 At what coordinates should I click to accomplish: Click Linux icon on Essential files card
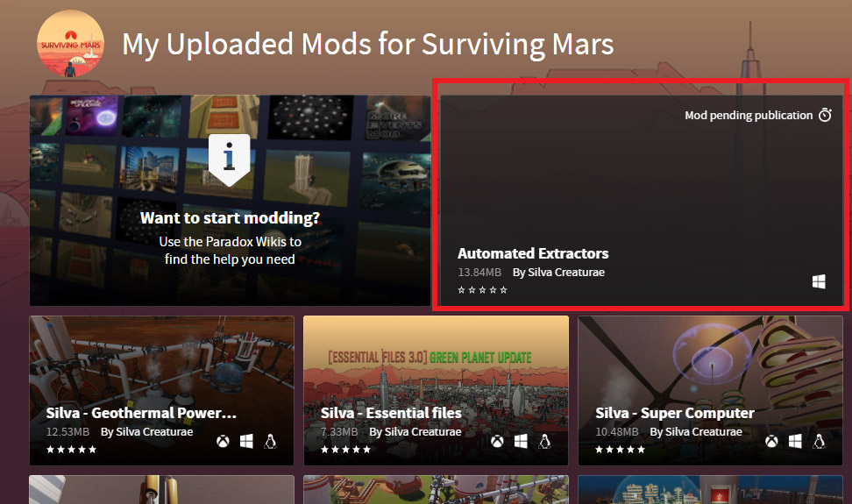point(544,441)
